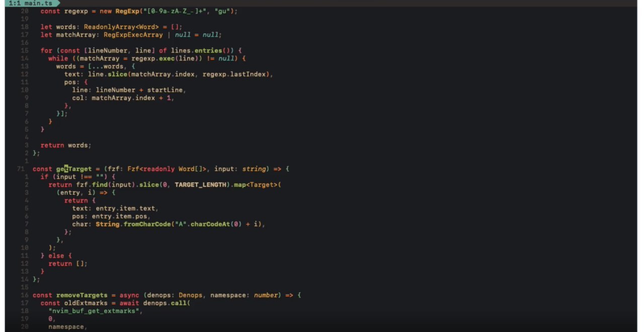Click the 'if (input !== "")' condition
644x332 pixels.
point(78,177)
